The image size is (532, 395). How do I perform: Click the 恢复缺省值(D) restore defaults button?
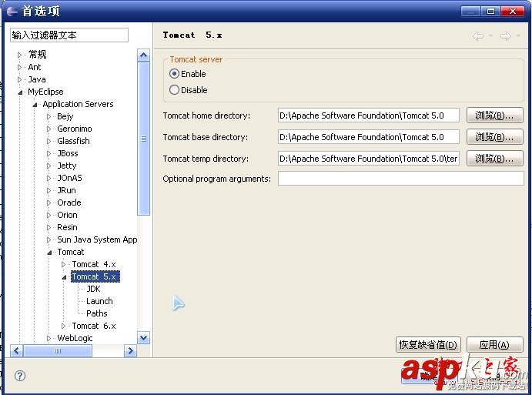click(x=428, y=345)
